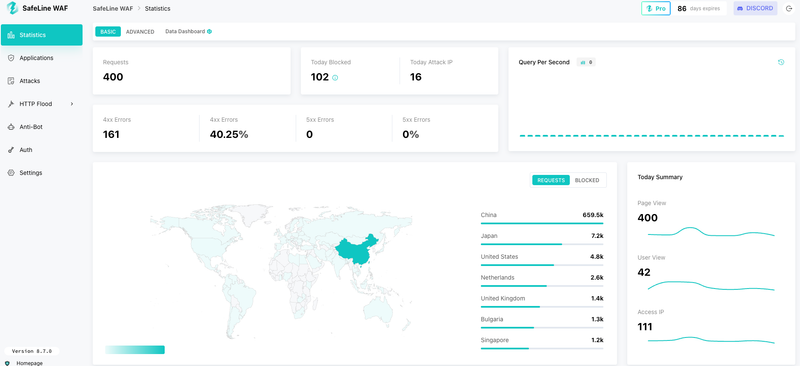This screenshot has height=366, width=800.
Task: Click the Homepage link at bottom left
Action: click(30, 363)
